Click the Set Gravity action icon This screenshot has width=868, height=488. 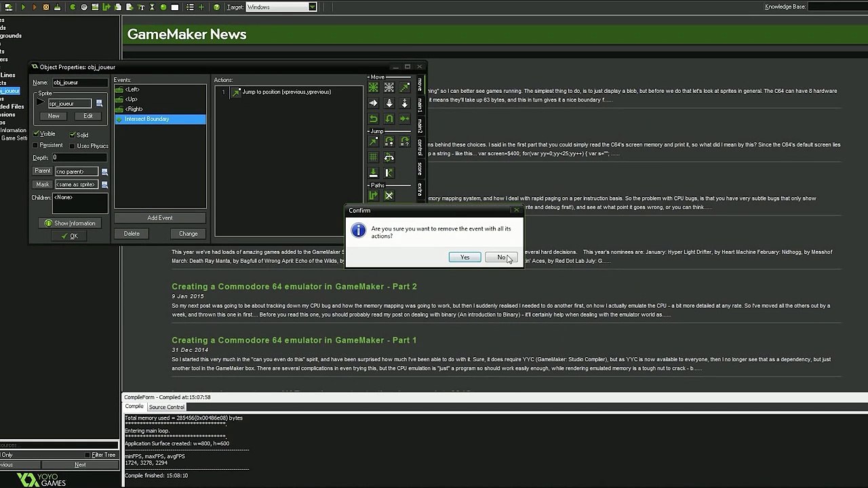tap(404, 103)
